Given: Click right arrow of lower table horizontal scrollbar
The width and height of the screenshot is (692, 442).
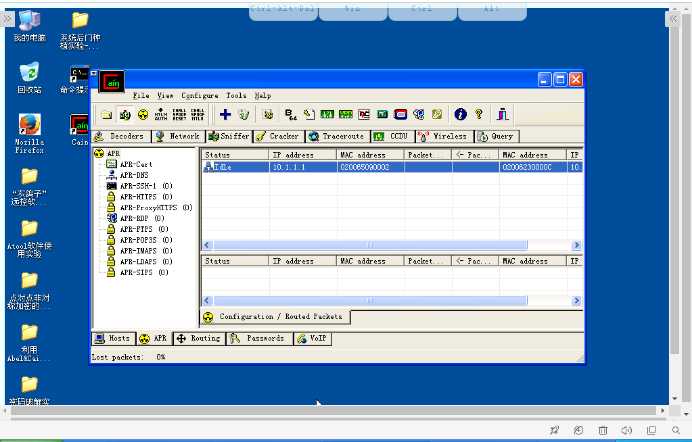Looking at the screenshot, I should pyautogui.click(x=576, y=301).
